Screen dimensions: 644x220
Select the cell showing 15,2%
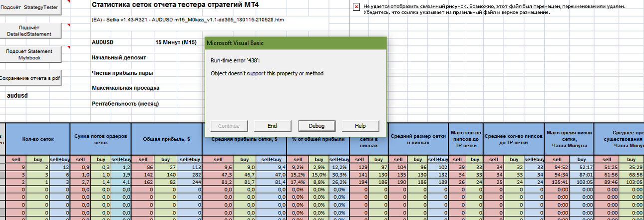click(297, 174)
